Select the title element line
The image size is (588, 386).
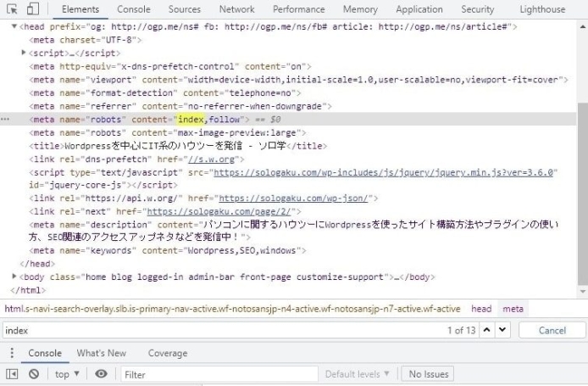click(178, 146)
